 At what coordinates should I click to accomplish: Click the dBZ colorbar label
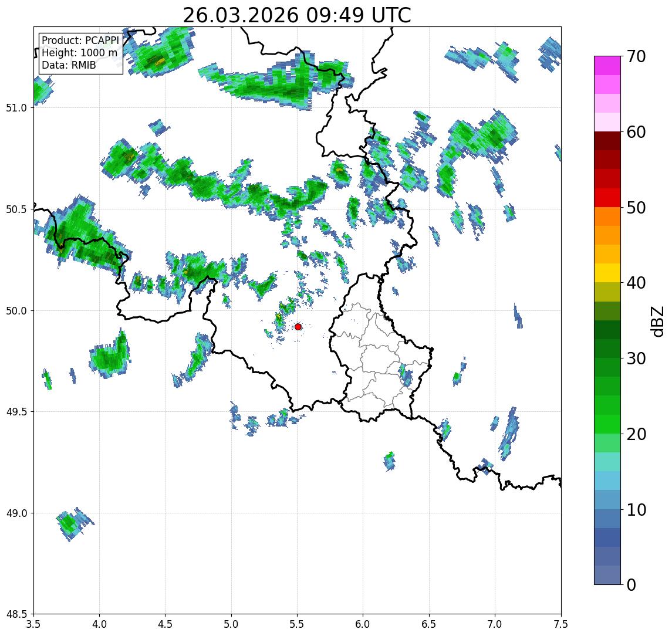coord(657,321)
